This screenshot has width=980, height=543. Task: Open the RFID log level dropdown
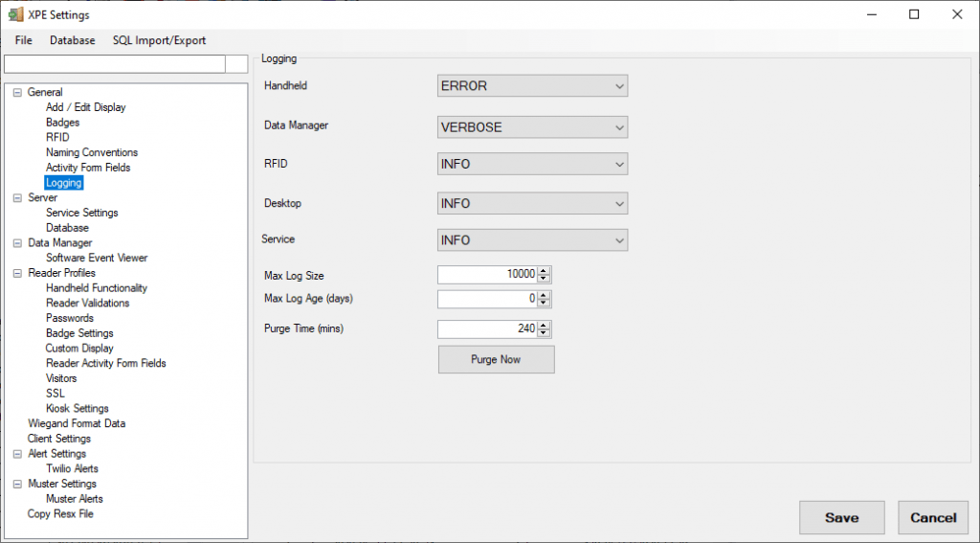click(532, 164)
